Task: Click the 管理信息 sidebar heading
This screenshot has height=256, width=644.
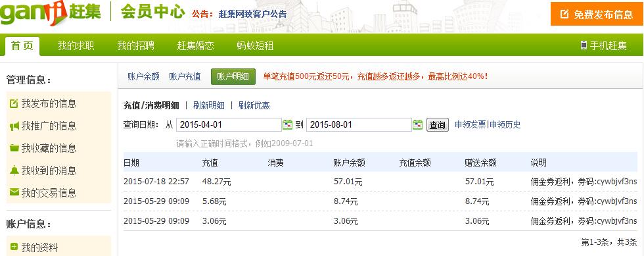Action: tap(28, 80)
